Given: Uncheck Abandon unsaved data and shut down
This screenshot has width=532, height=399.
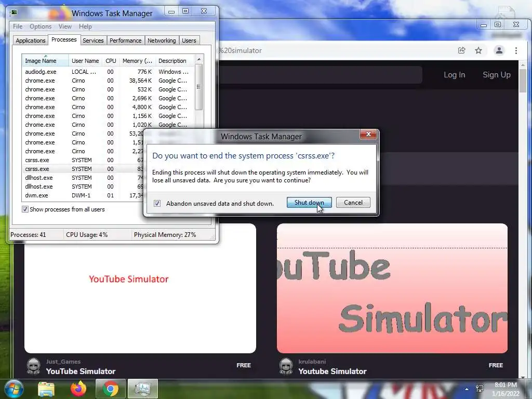Looking at the screenshot, I should (157, 204).
